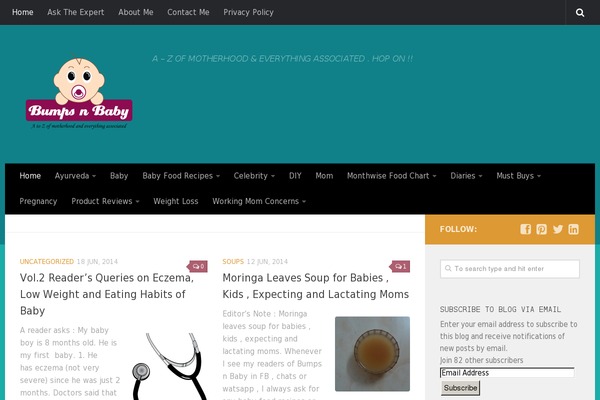Expand the Monthwise Food Chart dropdown
The height and width of the screenshot is (400, 600).
(391, 176)
